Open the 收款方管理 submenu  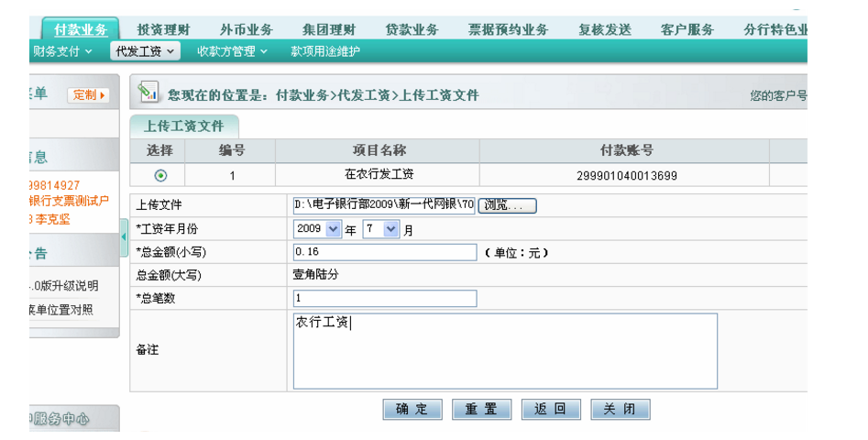coord(232,51)
